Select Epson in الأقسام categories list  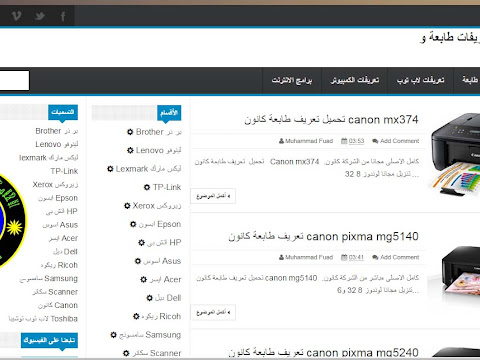160,224
